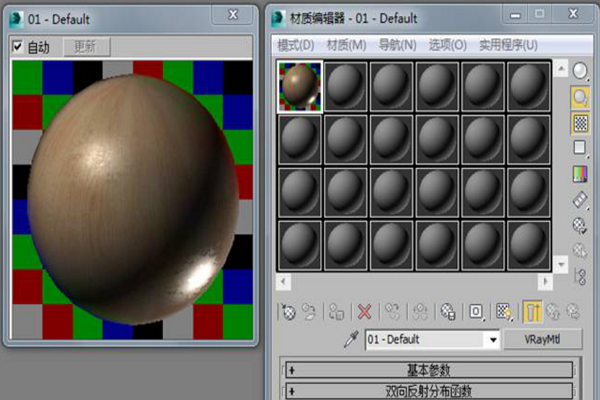This screenshot has width=600, height=400.
Task: Minimize the 材质编辑器 window
Action: click(x=515, y=15)
